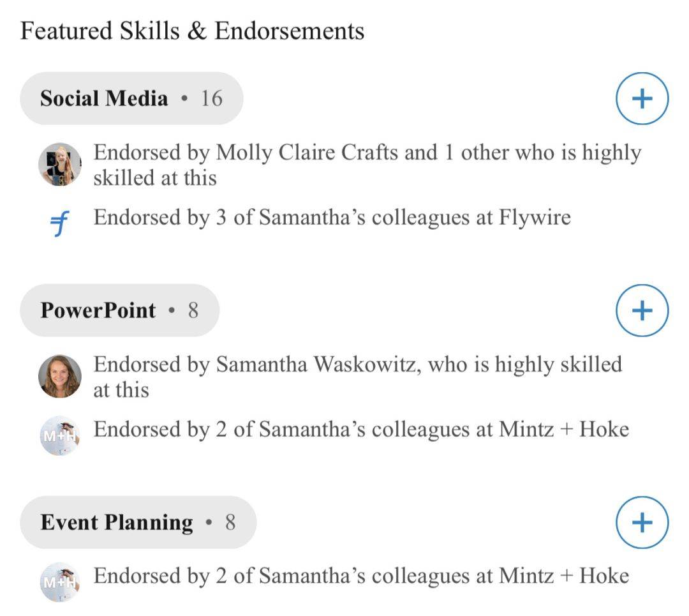Click Mintz + Hoke logo under PowerPoint
The height and width of the screenshot is (616, 689).
[x=60, y=435]
